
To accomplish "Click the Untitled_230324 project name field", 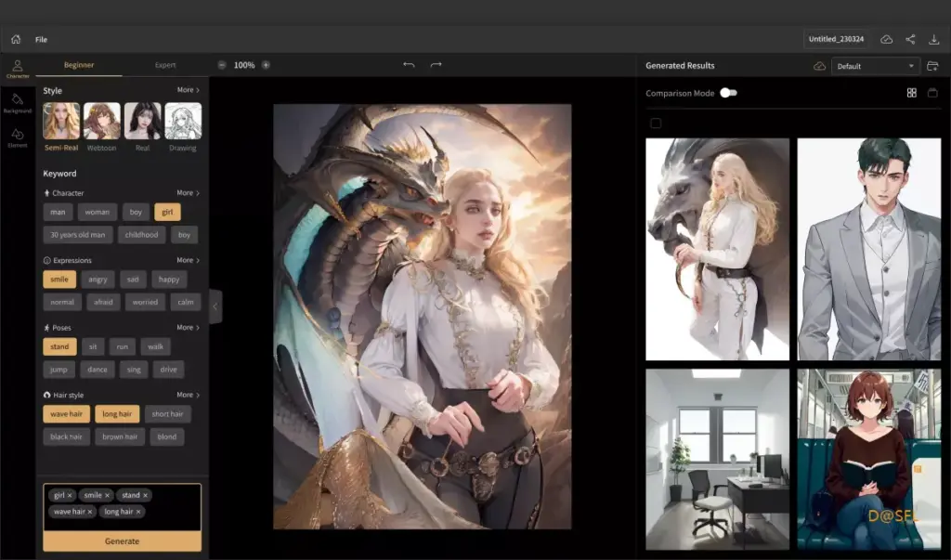I will point(837,39).
